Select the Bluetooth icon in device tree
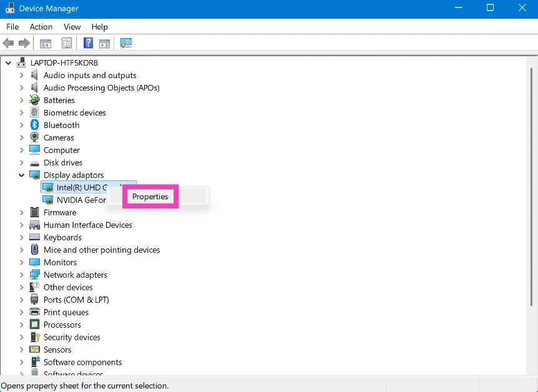 (x=34, y=125)
